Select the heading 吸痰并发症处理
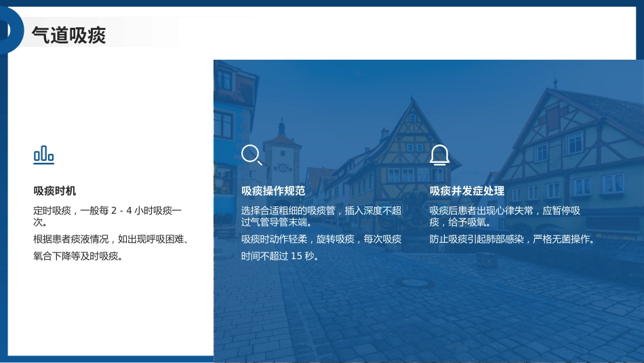This screenshot has height=363, width=644. click(x=467, y=191)
